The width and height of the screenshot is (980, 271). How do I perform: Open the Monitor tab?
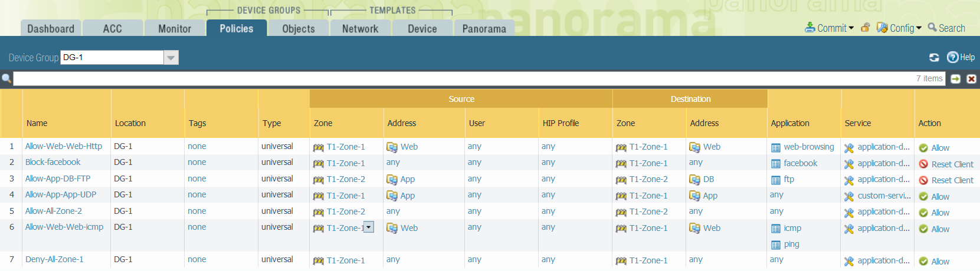click(175, 28)
